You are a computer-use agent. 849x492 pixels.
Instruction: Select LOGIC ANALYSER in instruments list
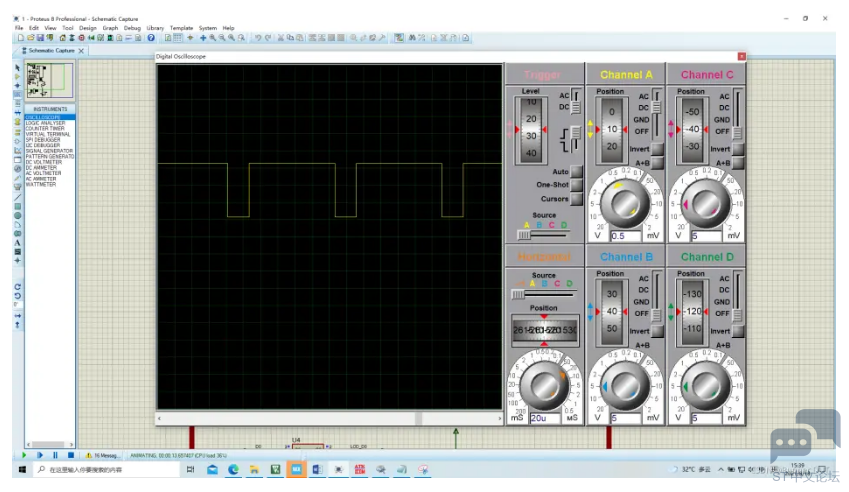(45, 123)
